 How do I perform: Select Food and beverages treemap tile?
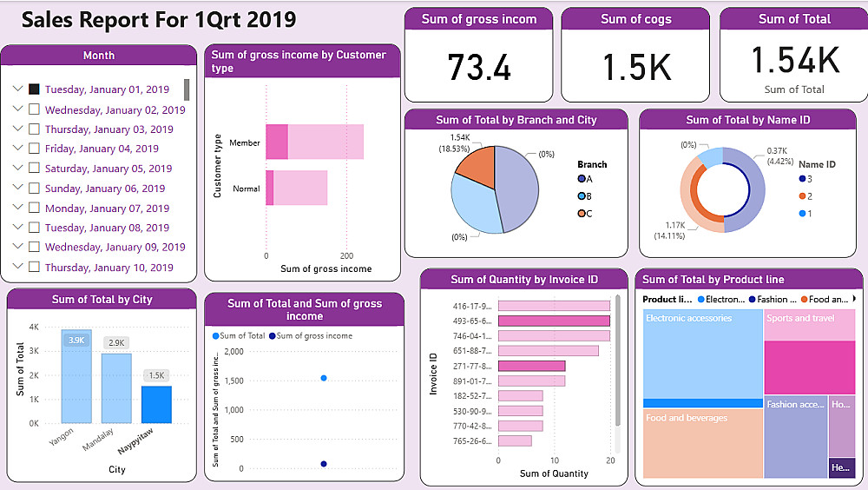pyautogui.click(x=703, y=443)
